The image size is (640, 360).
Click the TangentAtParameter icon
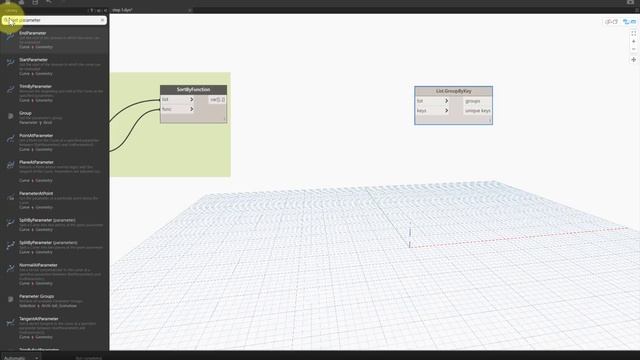10,323
